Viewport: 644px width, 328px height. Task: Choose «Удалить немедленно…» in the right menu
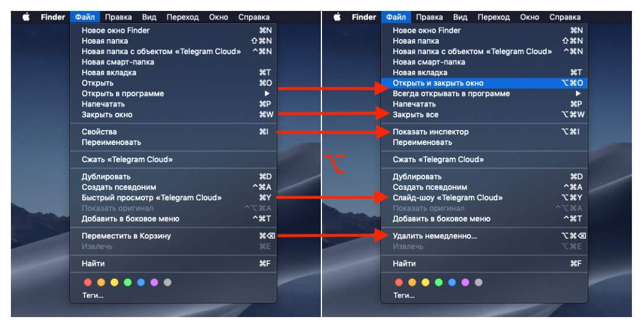(484, 236)
